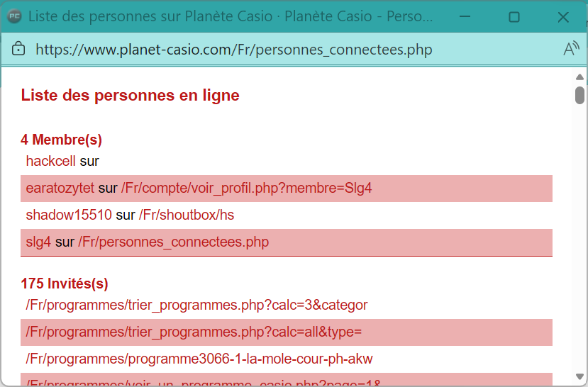This screenshot has width=588, height=387.
Task: Click the Planète Casio favicon in title bar
Action: [x=14, y=17]
